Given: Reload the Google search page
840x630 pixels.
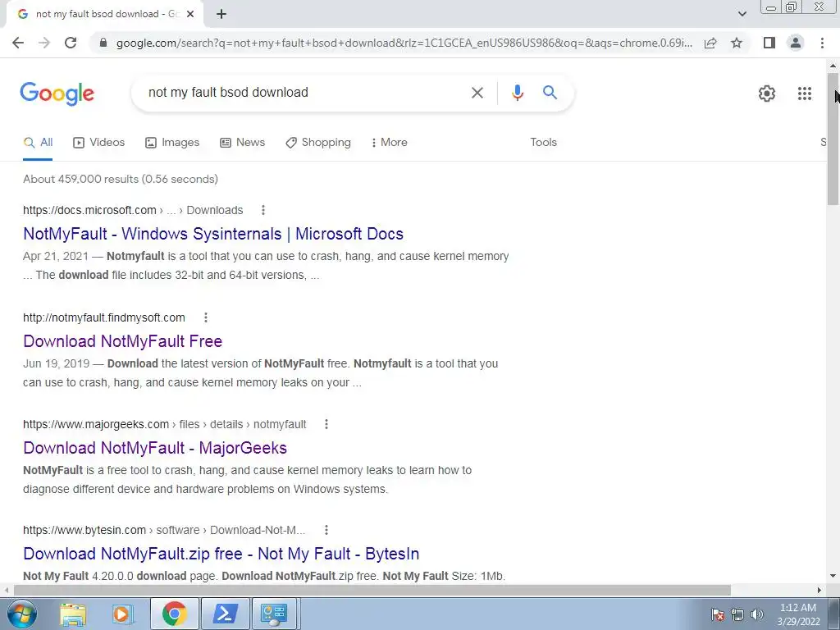Looking at the screenshot, I should point(71,43).
